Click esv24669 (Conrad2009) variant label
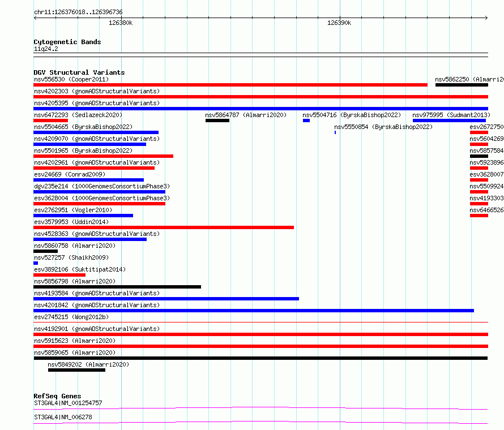This screenshot has height=430, width=504. 70,174
